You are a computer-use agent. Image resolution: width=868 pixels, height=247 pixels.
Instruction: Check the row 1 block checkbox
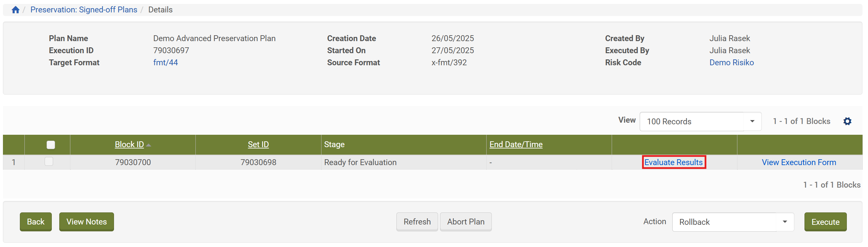(49, 162)
